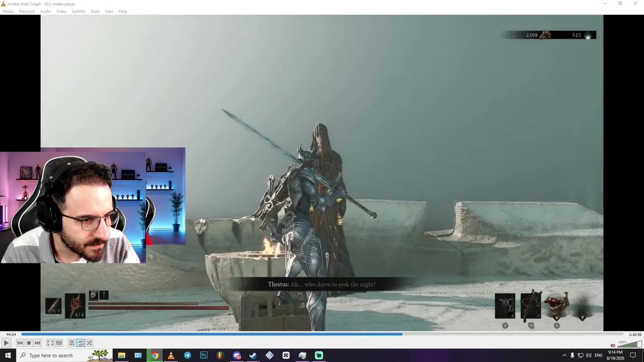
Task: Switch to Google Chrome on the taskbar
Action: pyautogui.click(x=154, y=355)
